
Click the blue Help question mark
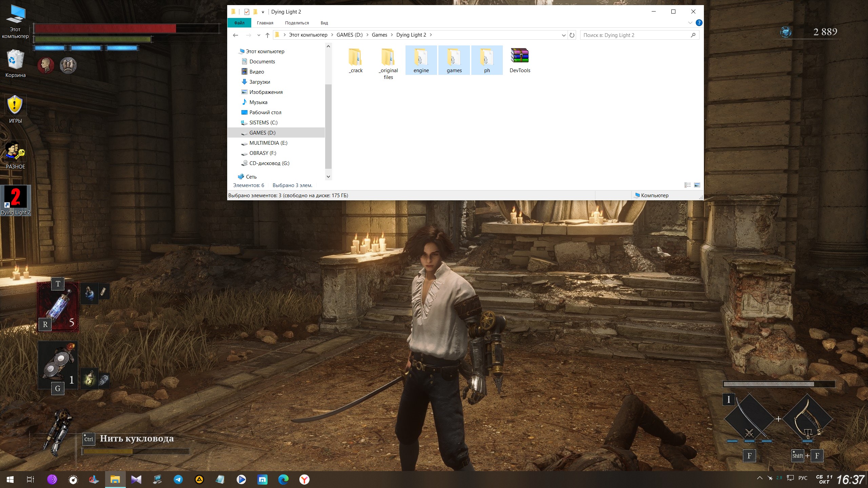point(699,23)
